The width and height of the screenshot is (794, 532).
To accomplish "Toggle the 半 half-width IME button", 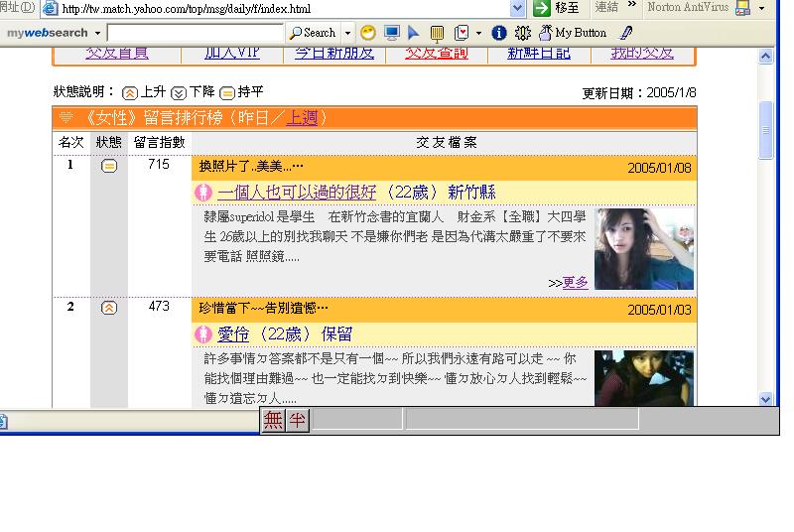I will [297, 421].
